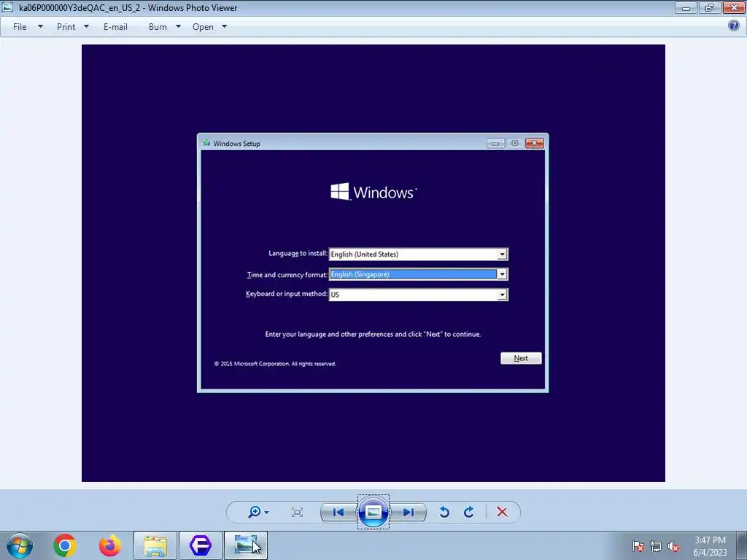Launch Firefox from taskbar

pyautogui.click(x=110, y=545)
